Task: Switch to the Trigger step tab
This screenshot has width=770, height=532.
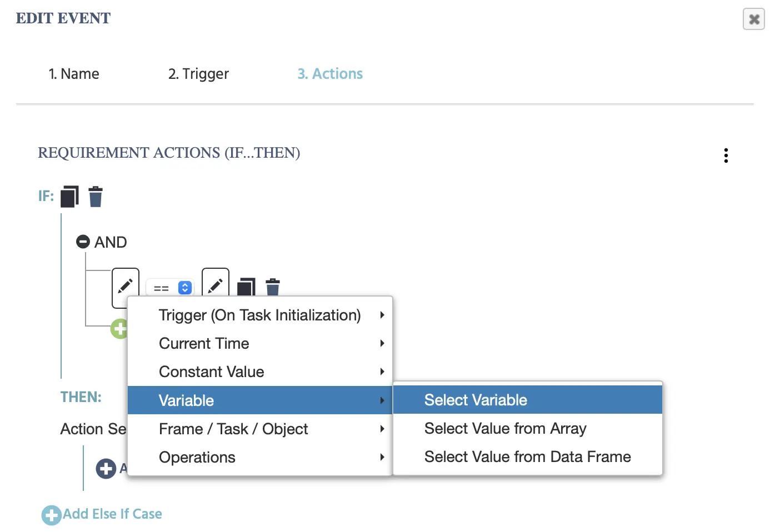Action: click(198, 74)
